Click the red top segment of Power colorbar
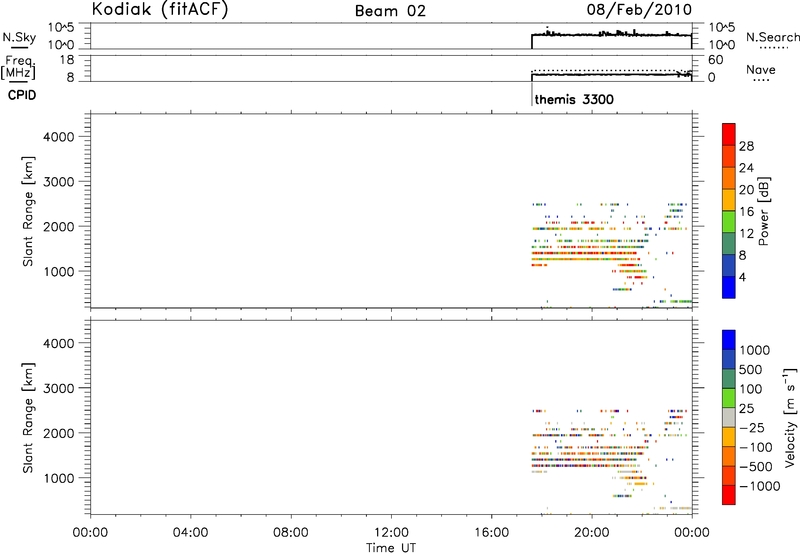 pyautogui.click(x=729, y=135)
